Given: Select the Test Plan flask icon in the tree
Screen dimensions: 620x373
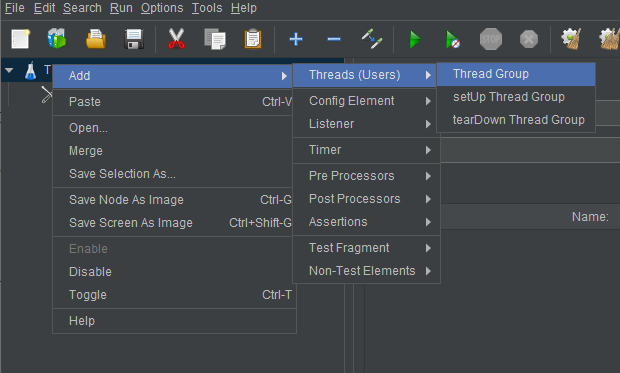Looking at the screenshot, I should pos(30,70).
